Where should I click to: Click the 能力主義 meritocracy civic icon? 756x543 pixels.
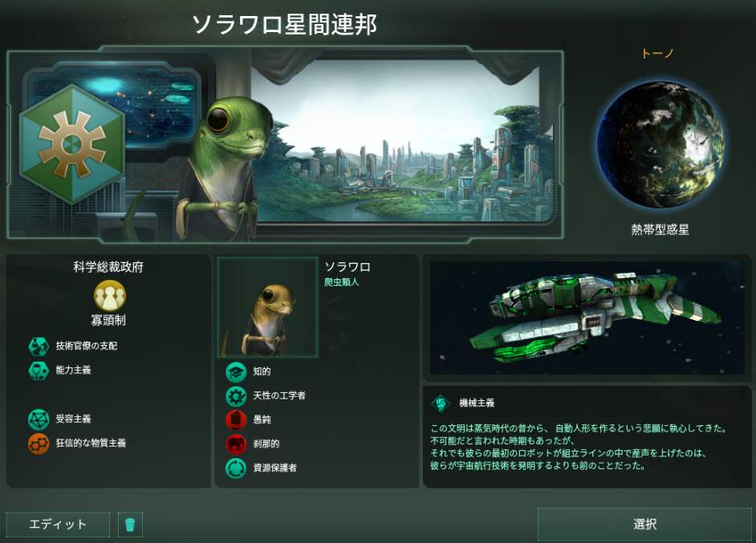pos(39,370)
